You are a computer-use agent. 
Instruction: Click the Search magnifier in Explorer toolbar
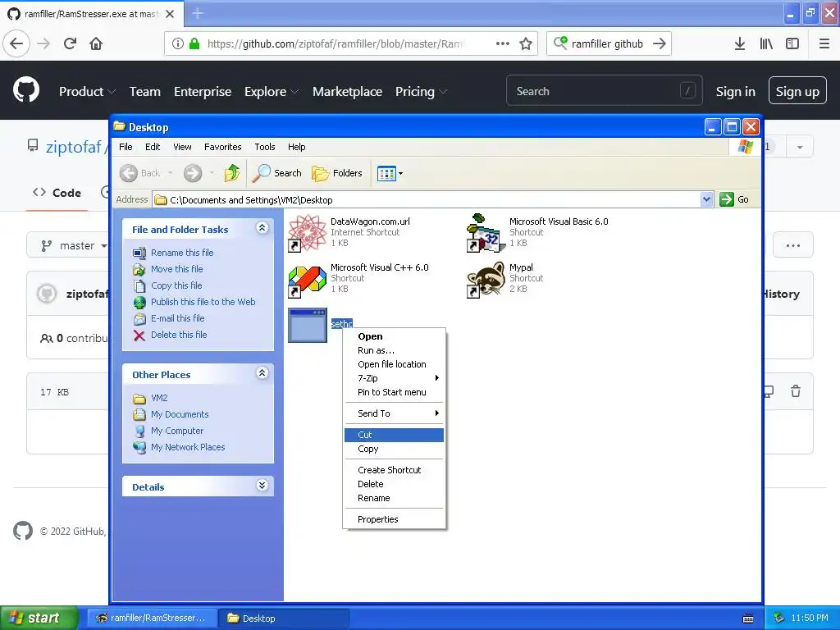pos(277,173)
